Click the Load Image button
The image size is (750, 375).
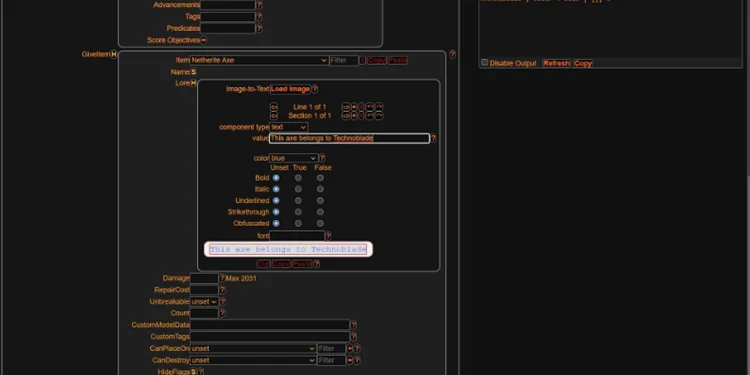pos(290,89)
